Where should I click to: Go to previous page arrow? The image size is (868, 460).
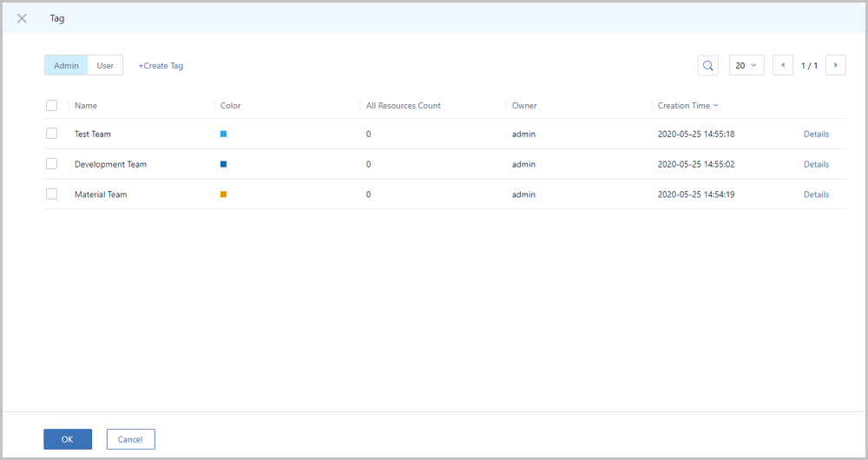(783, 65)
